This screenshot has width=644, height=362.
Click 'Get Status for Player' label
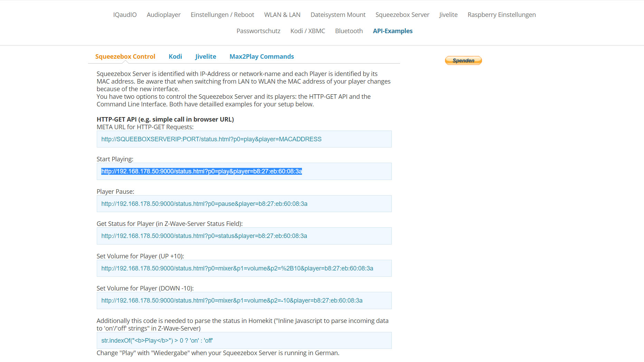[x=170, y=224]
